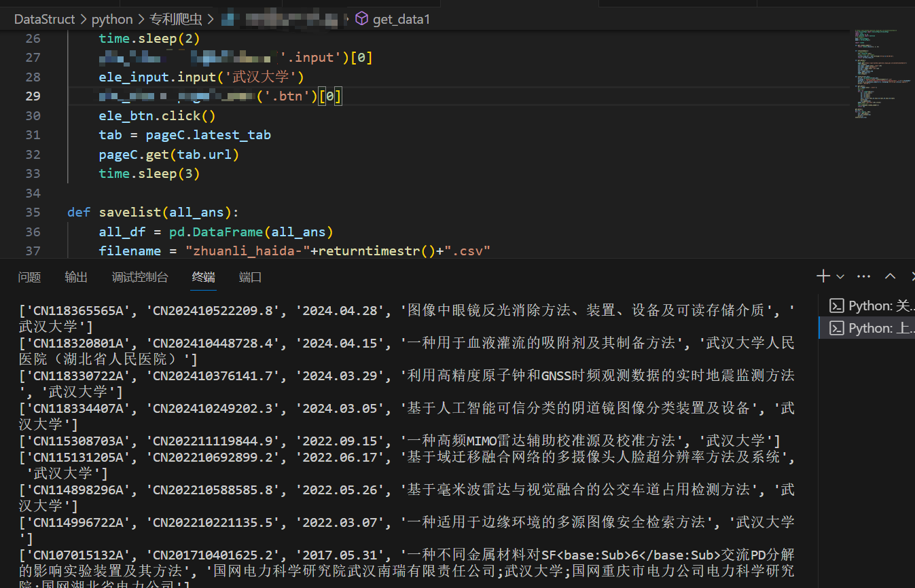This screenshot has height=588, width=915.
Task: Click the "zhuanli_haida-" string literal
Action: [x=248, y=251]
